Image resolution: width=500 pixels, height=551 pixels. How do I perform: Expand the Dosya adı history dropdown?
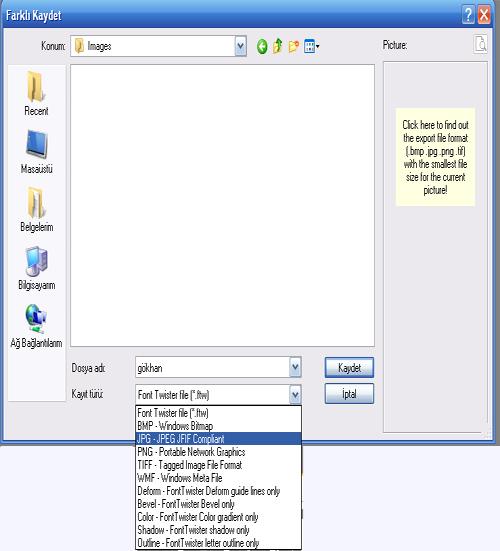coord(295,367)
